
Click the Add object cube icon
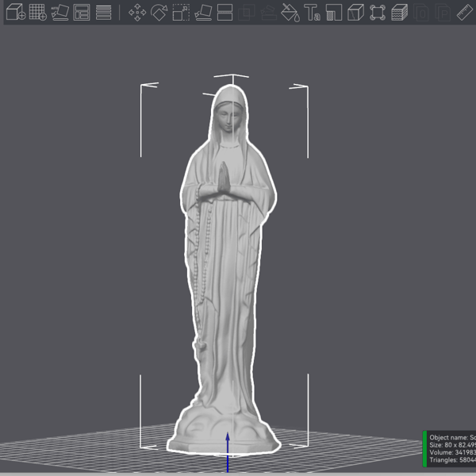coord(16,12)
